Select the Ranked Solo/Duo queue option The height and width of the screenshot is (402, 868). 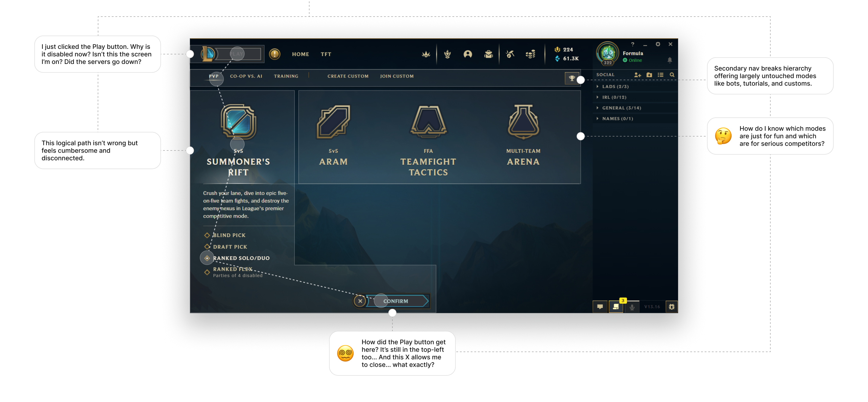237,258
